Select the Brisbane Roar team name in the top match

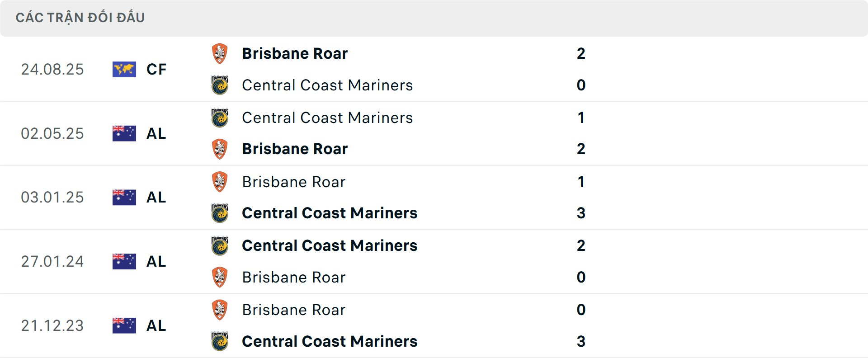click(295, 53)
